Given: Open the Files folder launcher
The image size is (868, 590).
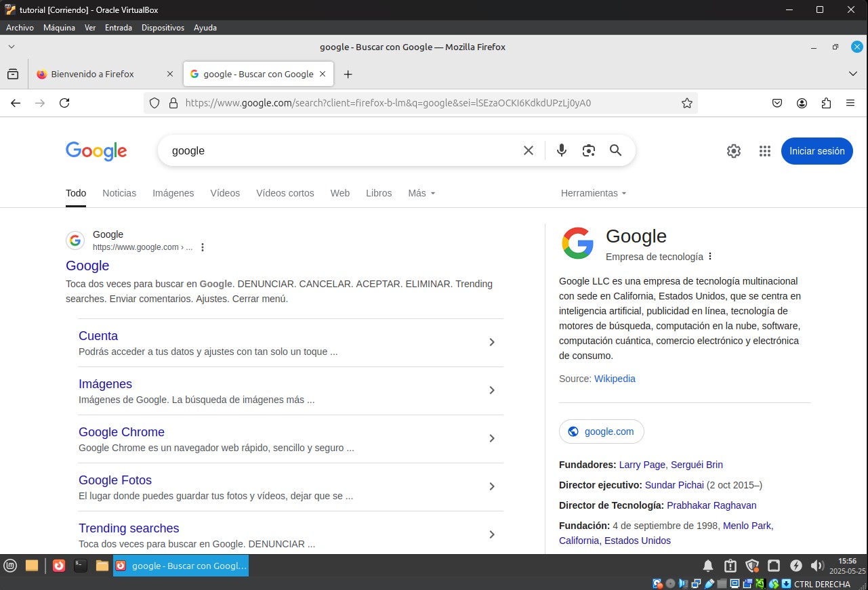Looking at the screenshot, I should (102, 566).
